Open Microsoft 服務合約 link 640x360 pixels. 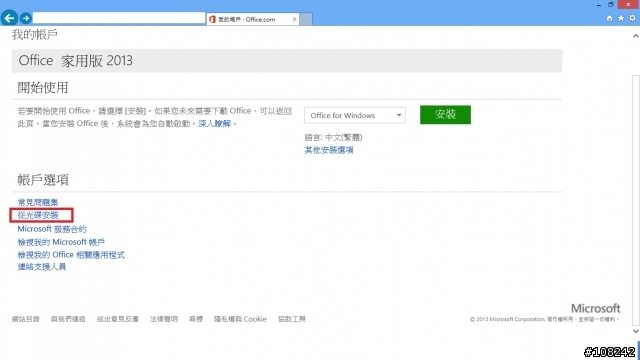tap(52, 229)
